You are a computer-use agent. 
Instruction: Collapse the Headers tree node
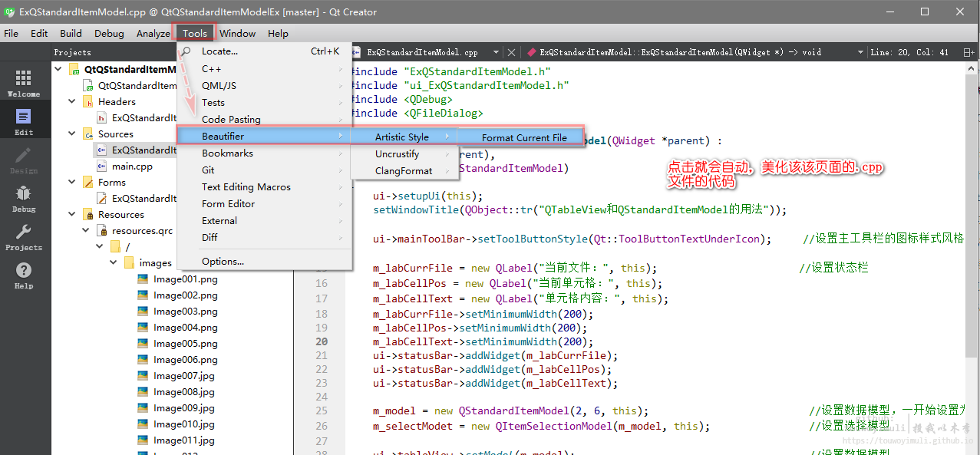tap(73, 101)
